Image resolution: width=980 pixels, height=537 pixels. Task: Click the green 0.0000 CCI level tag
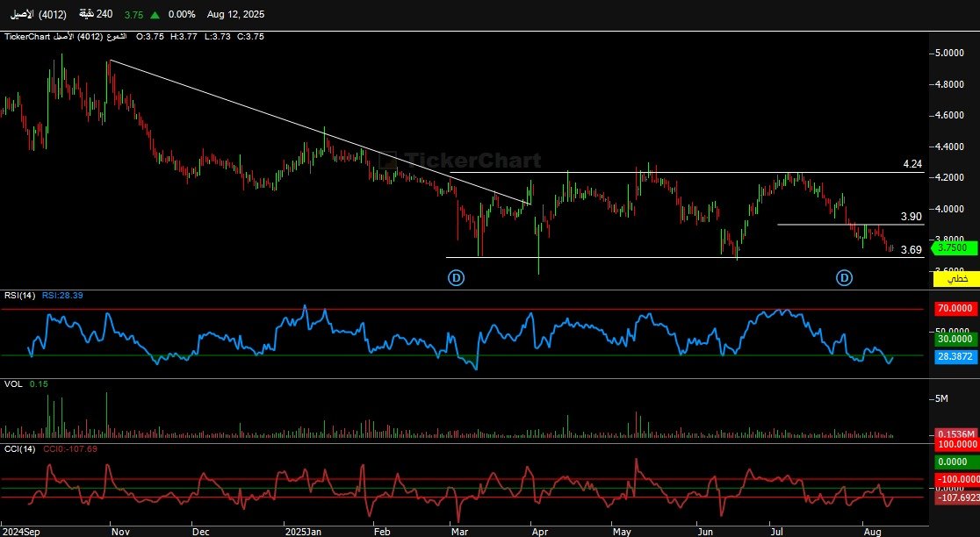(x=956, y=462)
